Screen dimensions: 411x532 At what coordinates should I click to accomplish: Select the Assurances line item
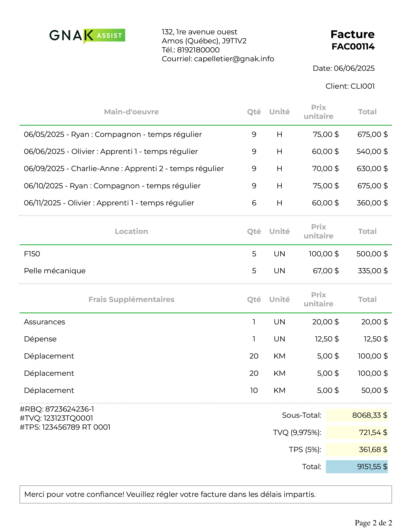coord(205,322)
